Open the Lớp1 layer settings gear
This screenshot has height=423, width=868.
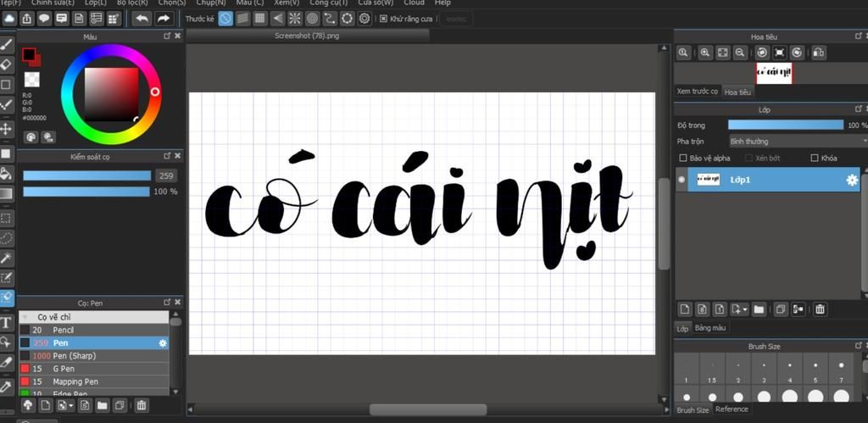coord(852,180)
